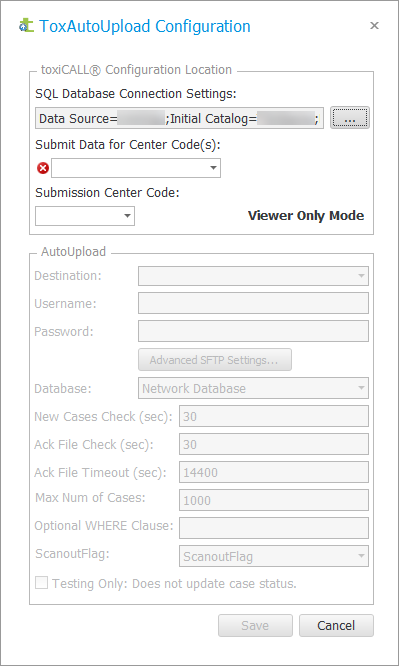The width and height of the screenshot is (399, 666).
Task: Open the connection settings browse (...) button
Action: tap(350, 118)
